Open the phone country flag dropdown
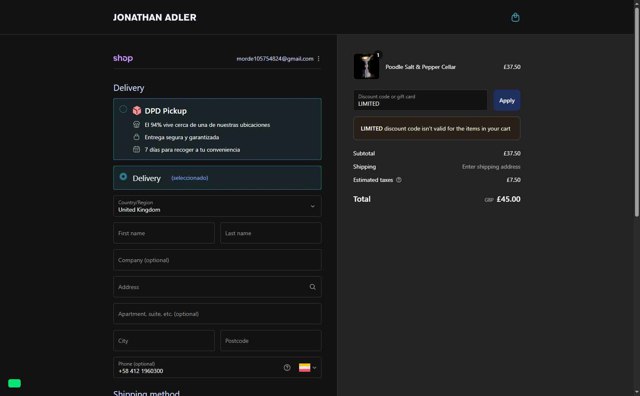This screenshot has height=396, width=640. point(308,368)
